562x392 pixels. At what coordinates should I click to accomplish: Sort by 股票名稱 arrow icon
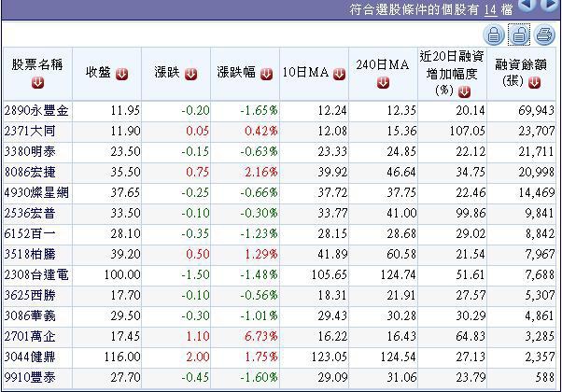(37, 83)
